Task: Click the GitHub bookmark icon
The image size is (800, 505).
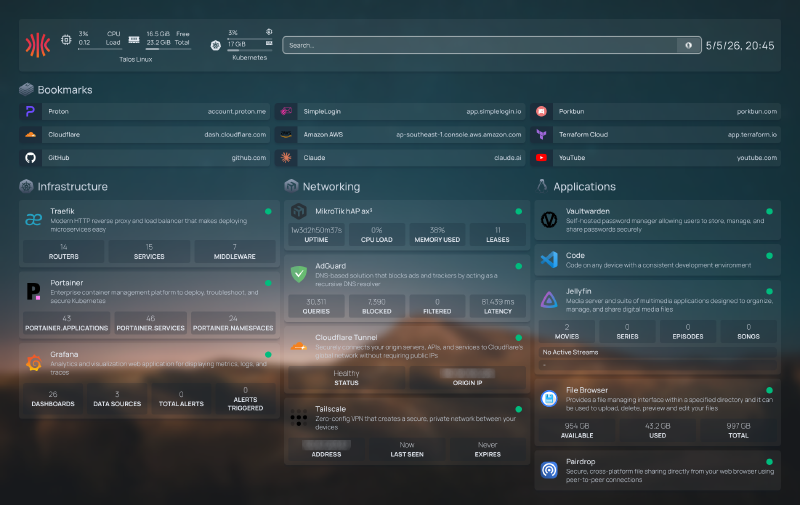Action: coord(31,158)
